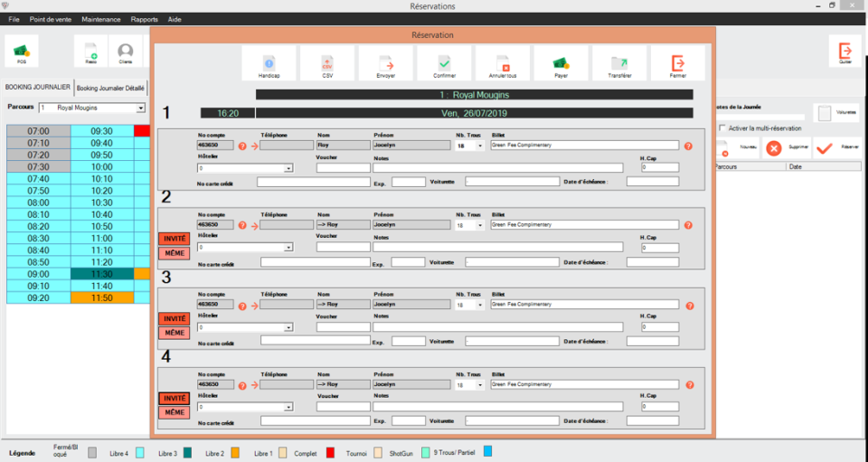Viewport: 868px width, 462px height.
Task: Click the Libre 2 orange legend swatch
Action: [235, 453]
